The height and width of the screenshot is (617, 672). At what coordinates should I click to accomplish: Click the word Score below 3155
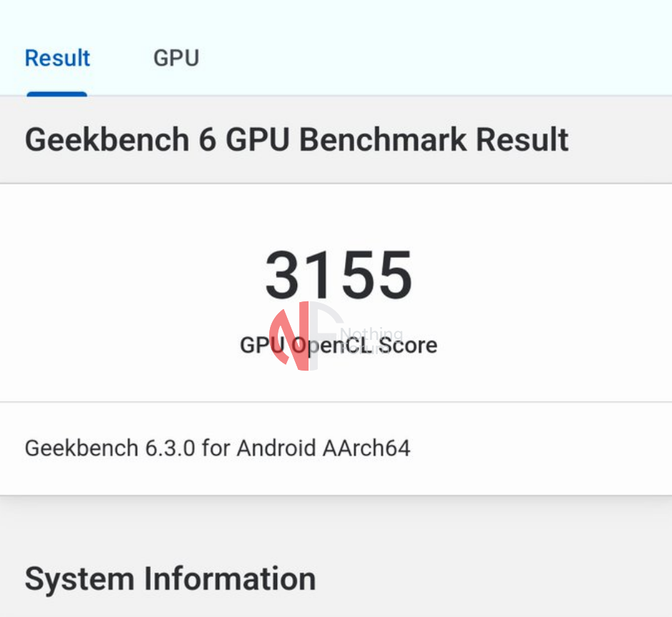pos(408,346)
